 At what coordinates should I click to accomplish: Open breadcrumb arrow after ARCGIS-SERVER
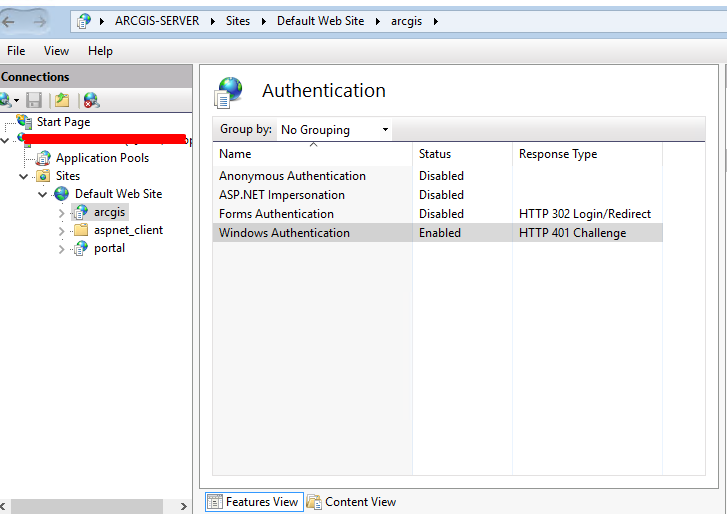[213, 21]
